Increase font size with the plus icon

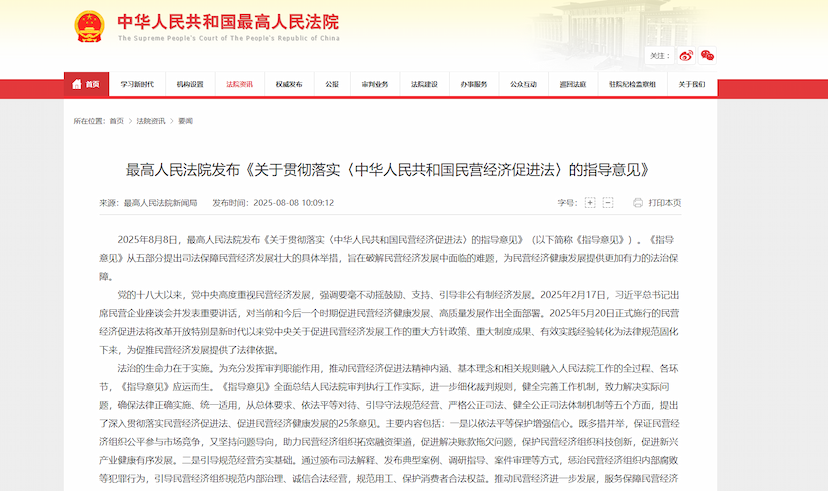590,203
